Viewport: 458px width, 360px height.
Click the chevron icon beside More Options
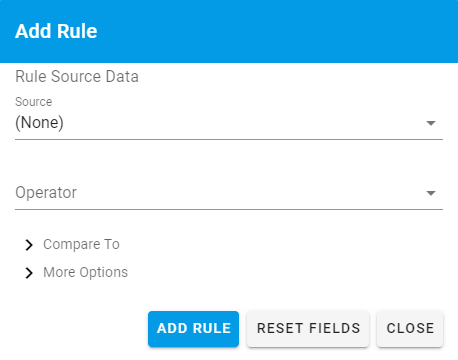click(x=29, y=273)
